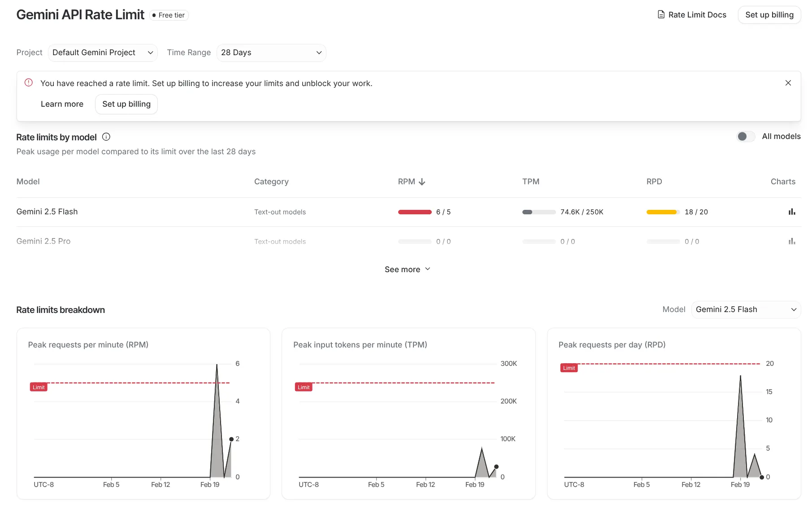Click the Charts column header
This screenshot has height=508, width=812.
pyautogui.click(x=783, y=182)
